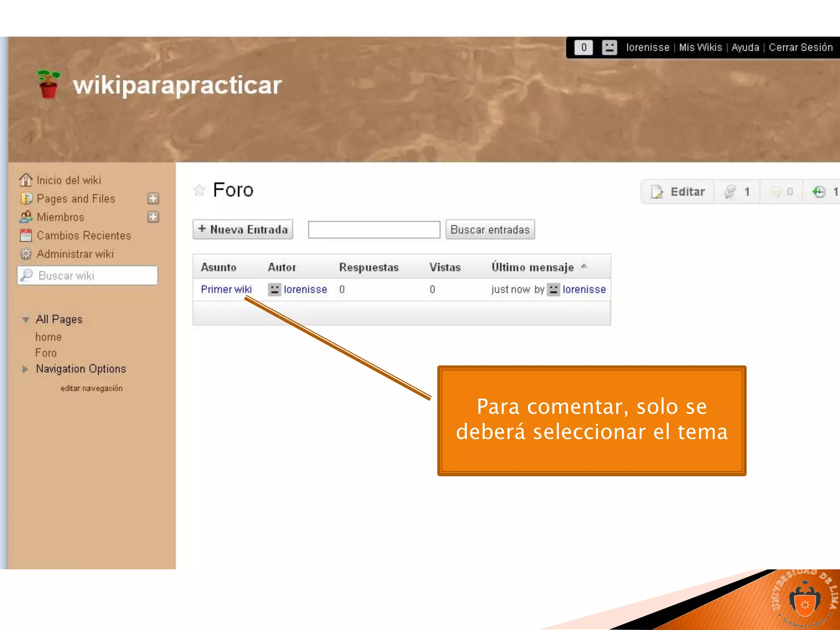Collapse the All Pages section
This screenshot has height=630, width=840.
(x=25, y=320)
